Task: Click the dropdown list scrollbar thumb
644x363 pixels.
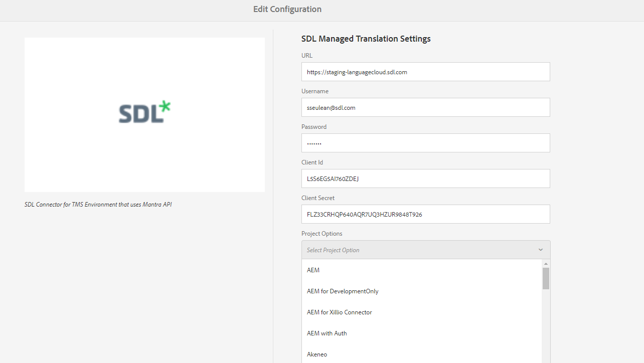Action: 546,278
